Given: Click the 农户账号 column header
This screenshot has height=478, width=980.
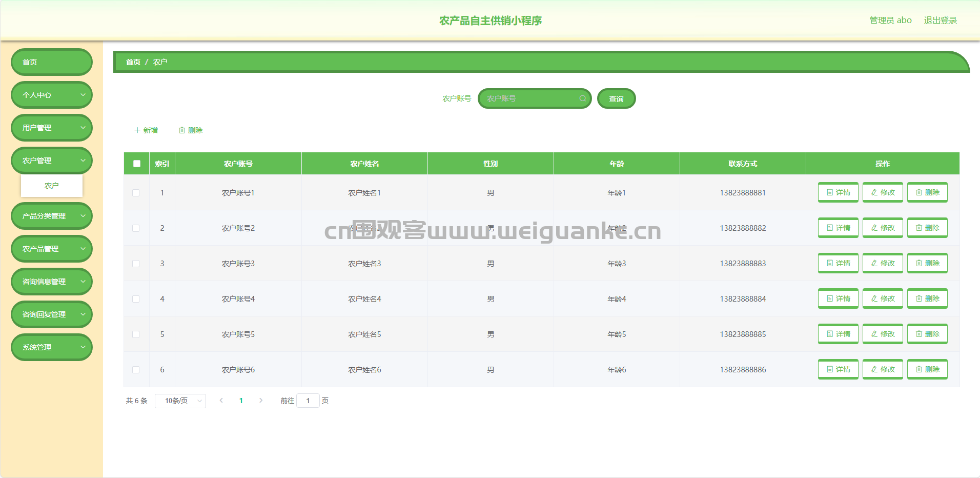Looking at the screenshot, I should [238, 164].
